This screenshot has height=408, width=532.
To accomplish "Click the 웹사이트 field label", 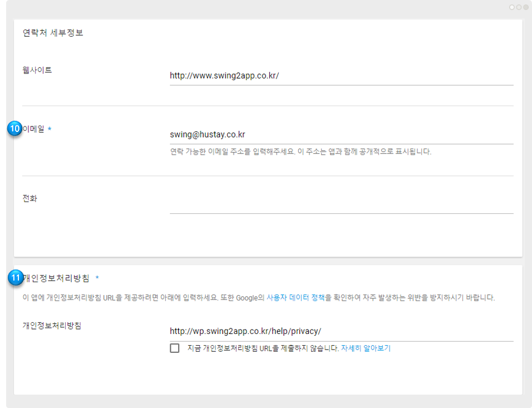I will coord(37,70).
